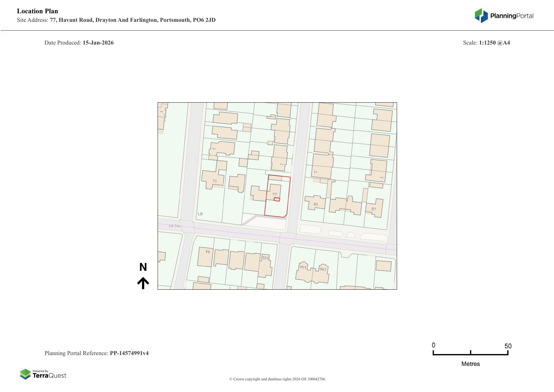Image resolution: width=554 pixels, height=392 pixels.
Task: Click house number 77 on the map
Action: coord(274,194)
